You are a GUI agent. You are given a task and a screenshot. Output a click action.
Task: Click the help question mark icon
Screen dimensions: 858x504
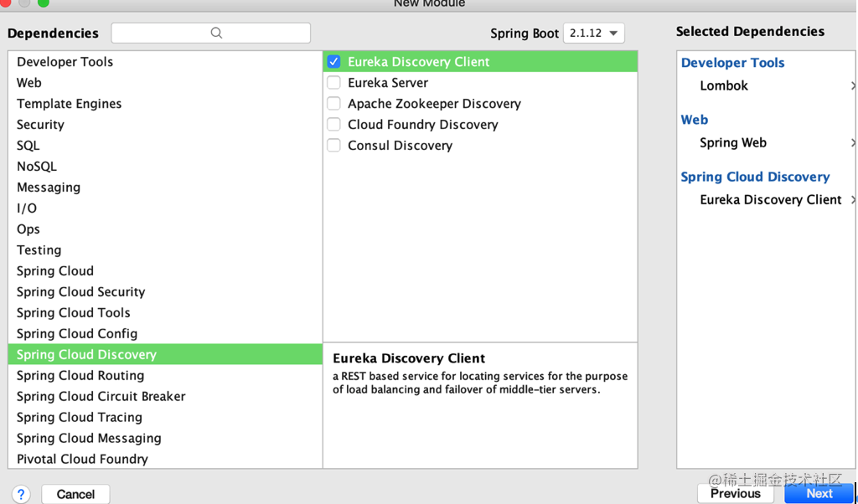pos(21,494)
